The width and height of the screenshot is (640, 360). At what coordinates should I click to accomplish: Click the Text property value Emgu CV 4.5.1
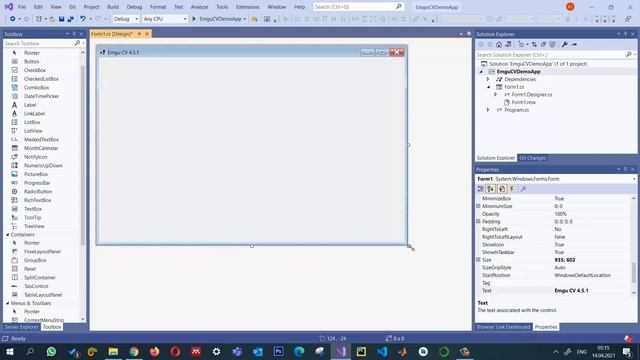click(571, 291)
